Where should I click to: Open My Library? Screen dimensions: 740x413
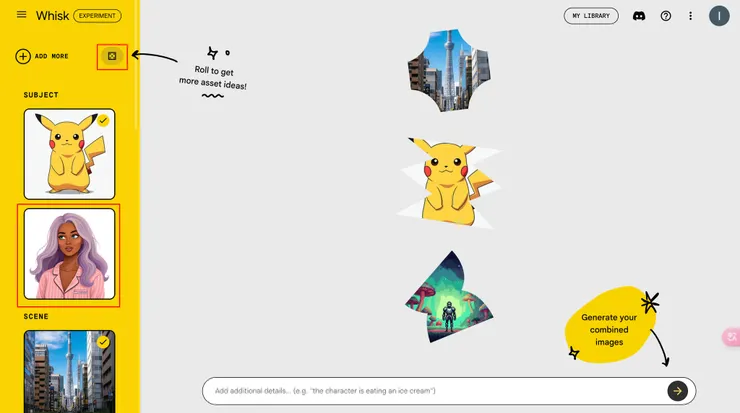coord(591,16)
